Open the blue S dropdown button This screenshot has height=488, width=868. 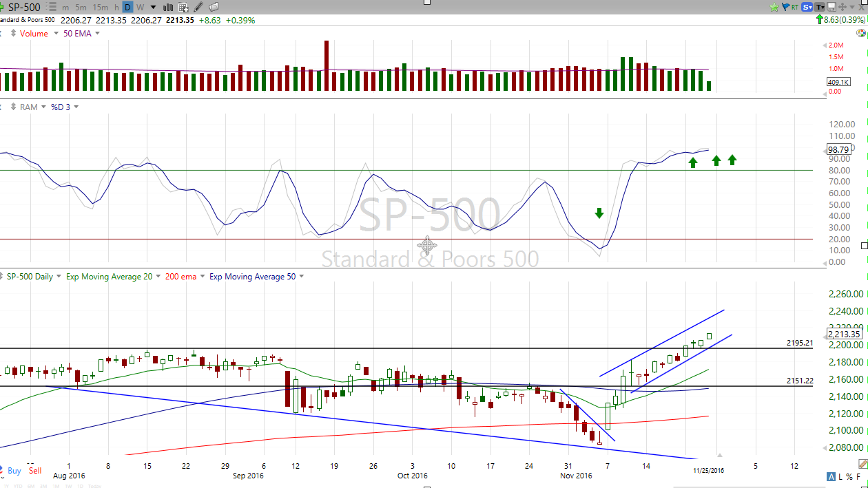pos(807,7)
